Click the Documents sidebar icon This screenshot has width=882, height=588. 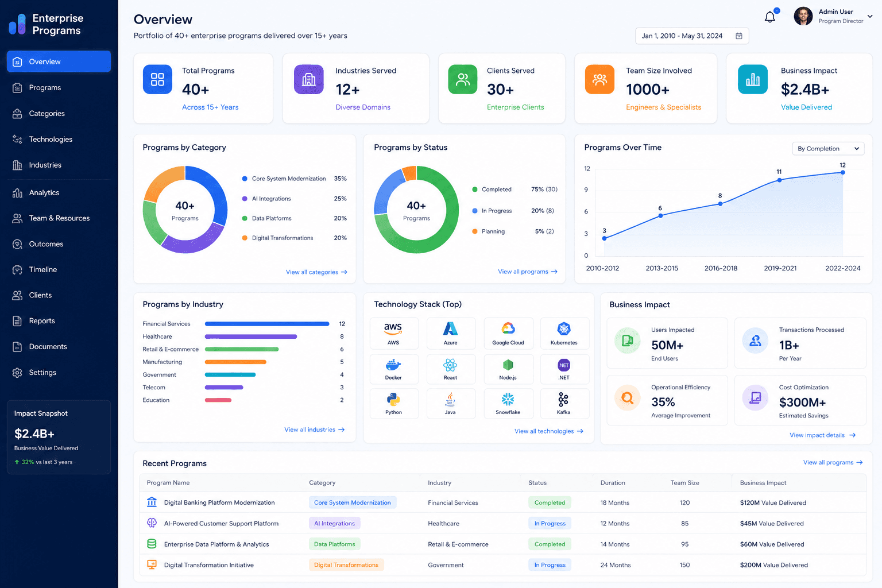[x=17, y=347]
